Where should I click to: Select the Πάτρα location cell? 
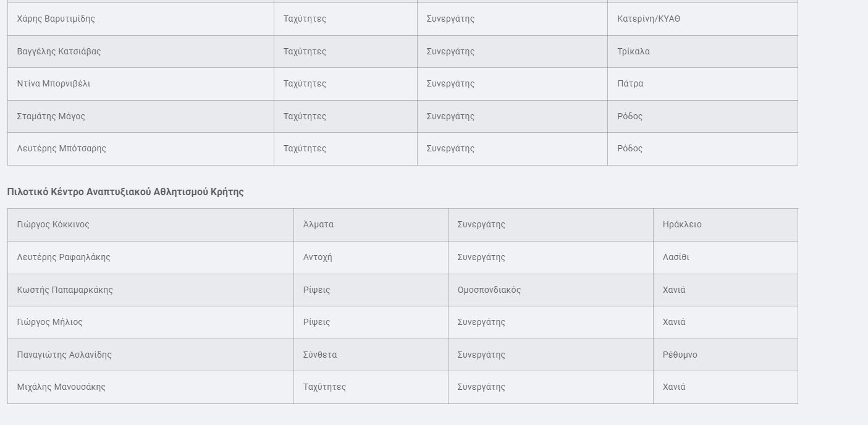pos(630,84)
